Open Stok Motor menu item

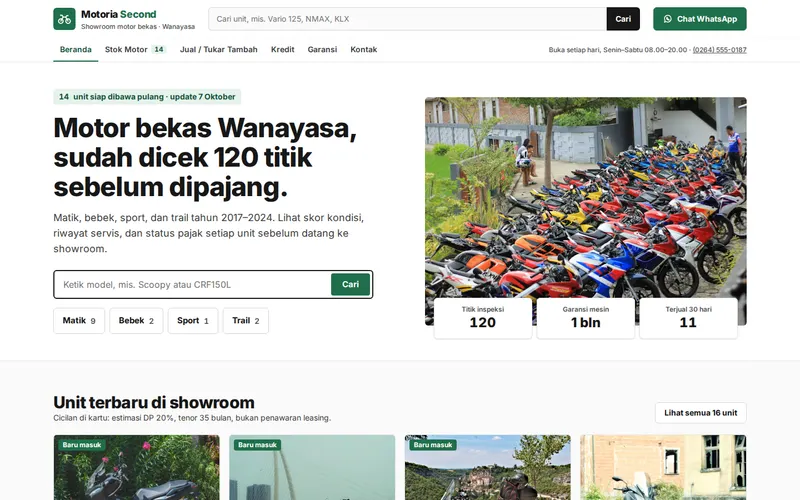(135, 49)
